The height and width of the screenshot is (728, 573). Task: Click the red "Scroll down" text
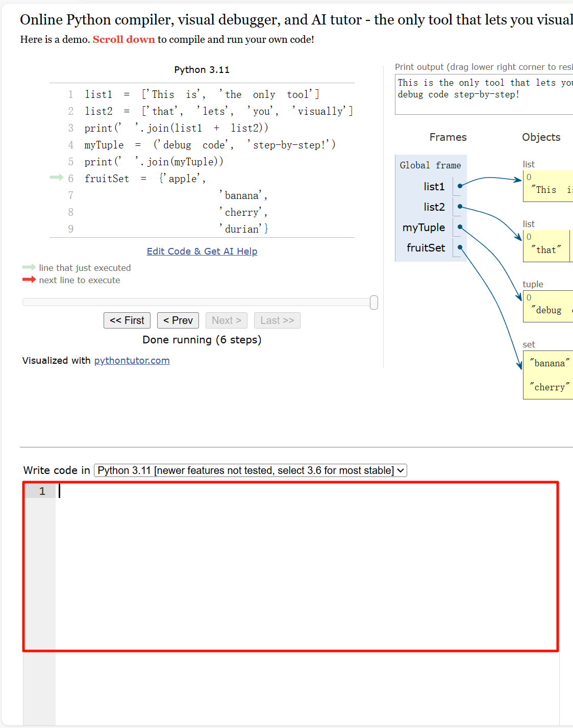coord(123,39)
